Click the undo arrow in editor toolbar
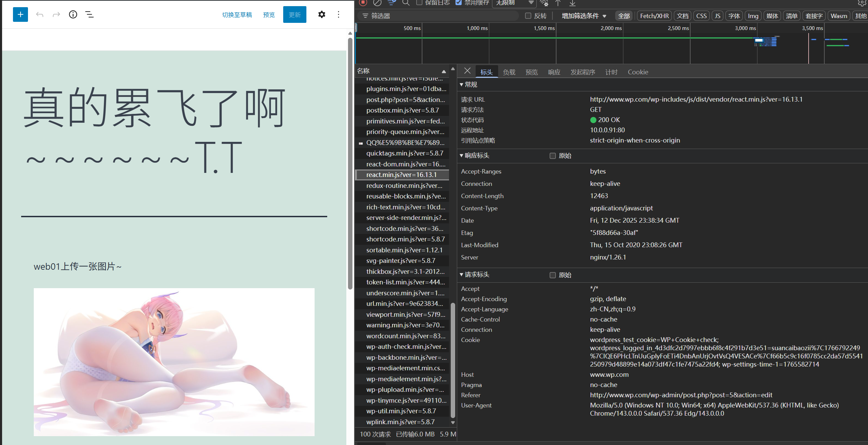The height and width of the screenshot is (445, 868). [x=40, y=15]
